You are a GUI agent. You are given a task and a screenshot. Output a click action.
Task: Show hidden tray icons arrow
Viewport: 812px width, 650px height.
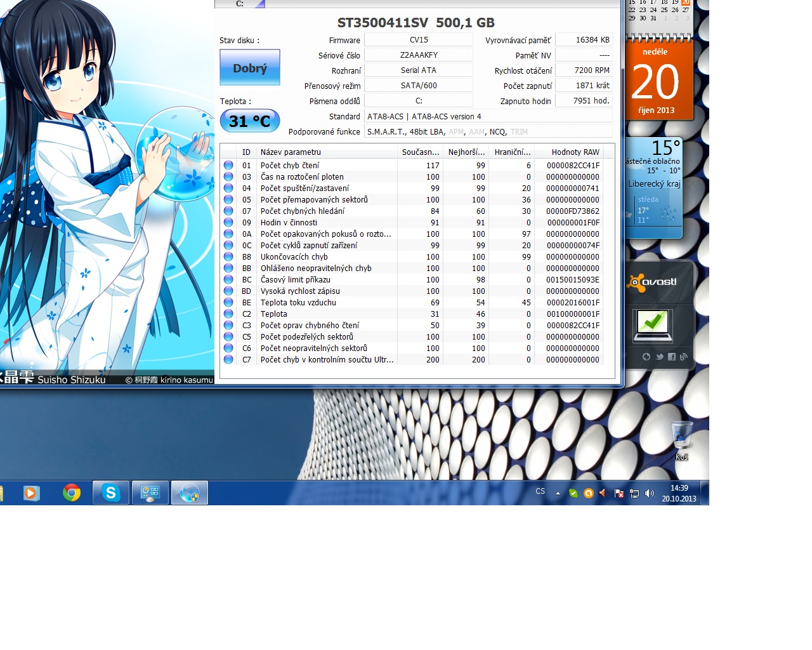(558, 493)
